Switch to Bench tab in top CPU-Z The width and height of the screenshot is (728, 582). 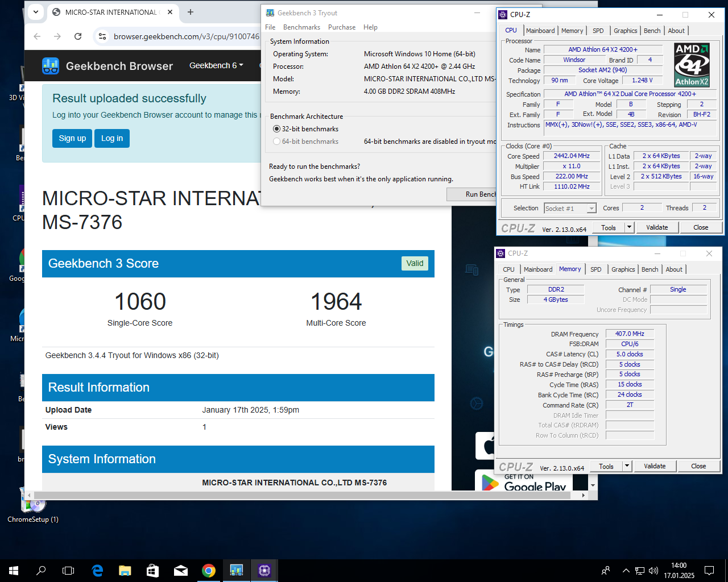pyautogui.click(x=652, y=31)
